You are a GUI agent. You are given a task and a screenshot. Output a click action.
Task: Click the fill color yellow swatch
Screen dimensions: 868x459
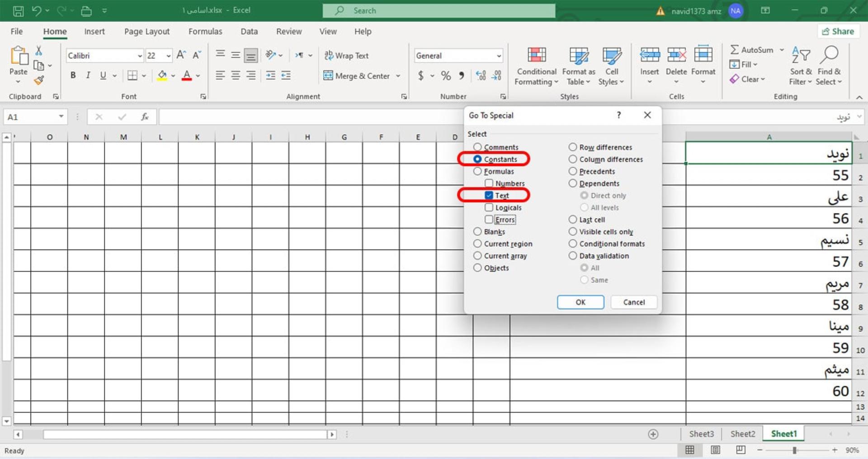[162, 75]
